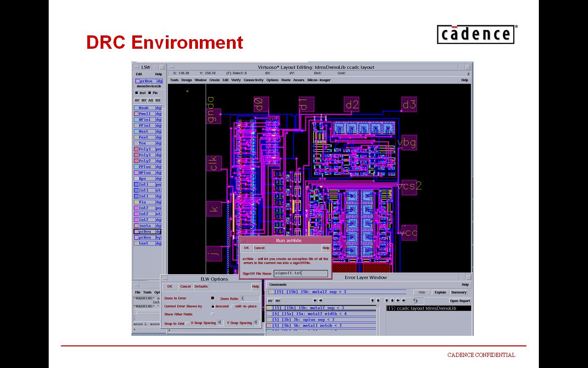Click Cancel in the Run avHide dialog
The image size is (588, 368).
[x=259, y=248]
